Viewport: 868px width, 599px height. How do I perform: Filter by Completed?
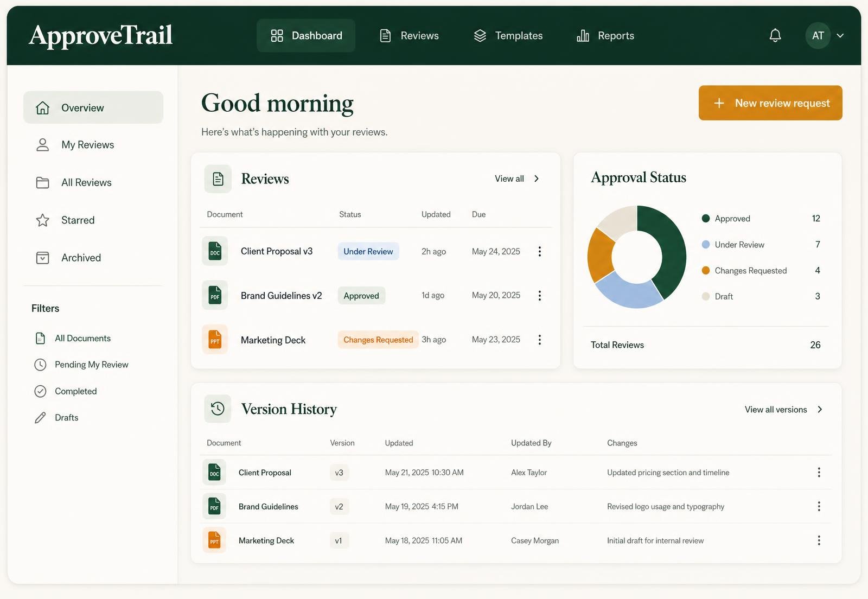[x=66, y=391]
